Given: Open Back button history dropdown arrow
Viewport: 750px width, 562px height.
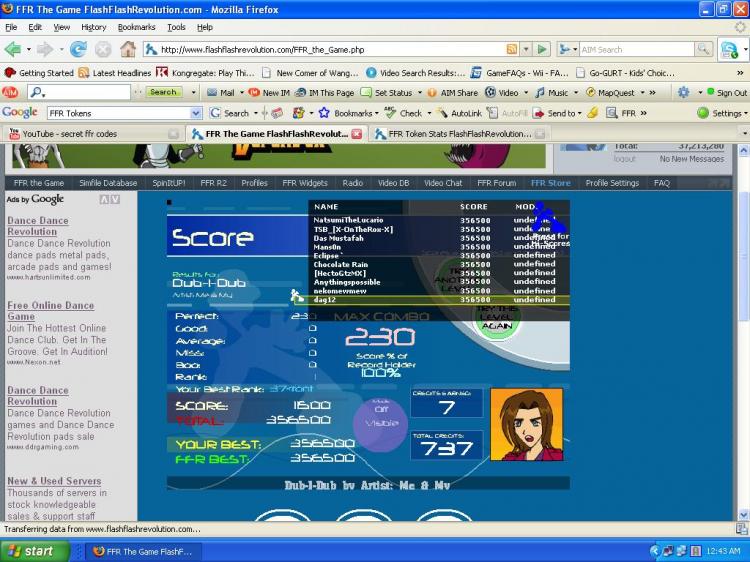Looking at the screenshot, I should 29,49.
